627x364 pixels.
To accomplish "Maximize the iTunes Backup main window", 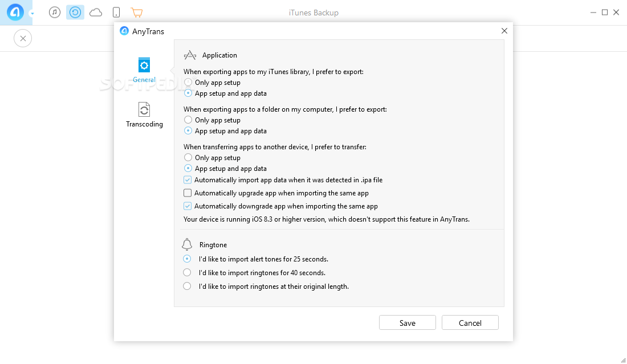I will [605, 13].
